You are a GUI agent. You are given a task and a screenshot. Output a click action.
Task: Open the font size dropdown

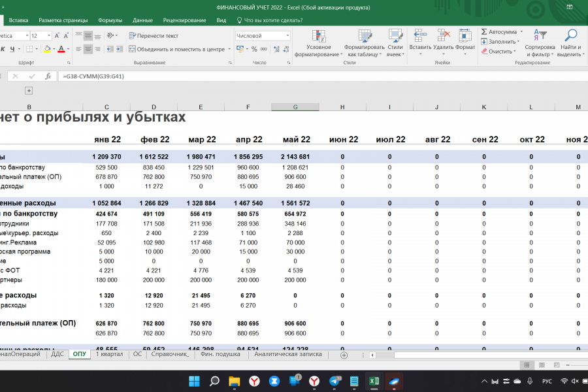(49, 36)
